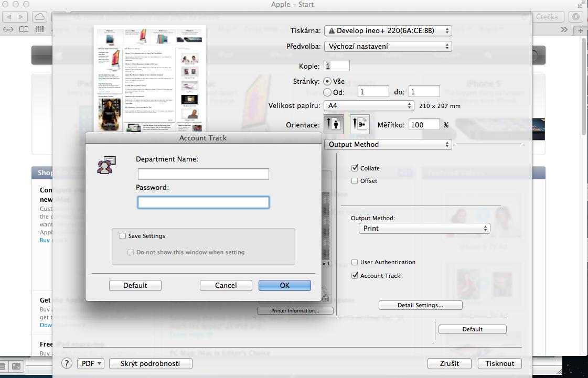
Task: Click do ending page field
Action: [424, 92]
